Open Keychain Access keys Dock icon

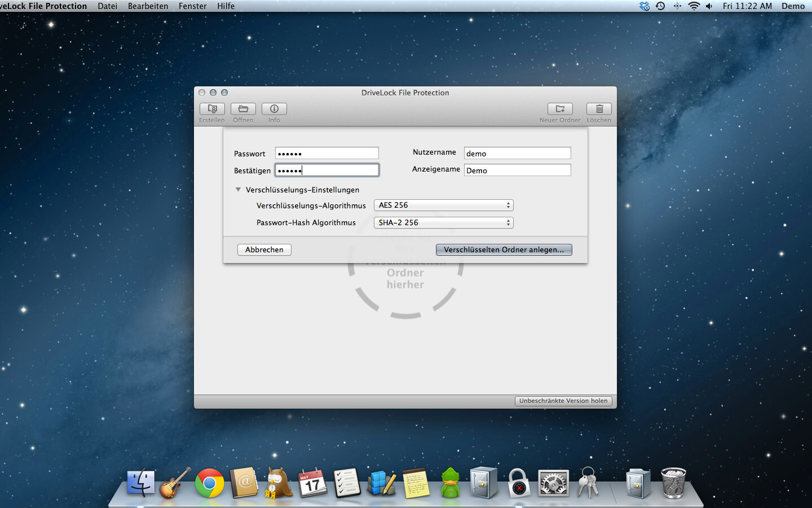pyautogui.click(x=588, y=483)
